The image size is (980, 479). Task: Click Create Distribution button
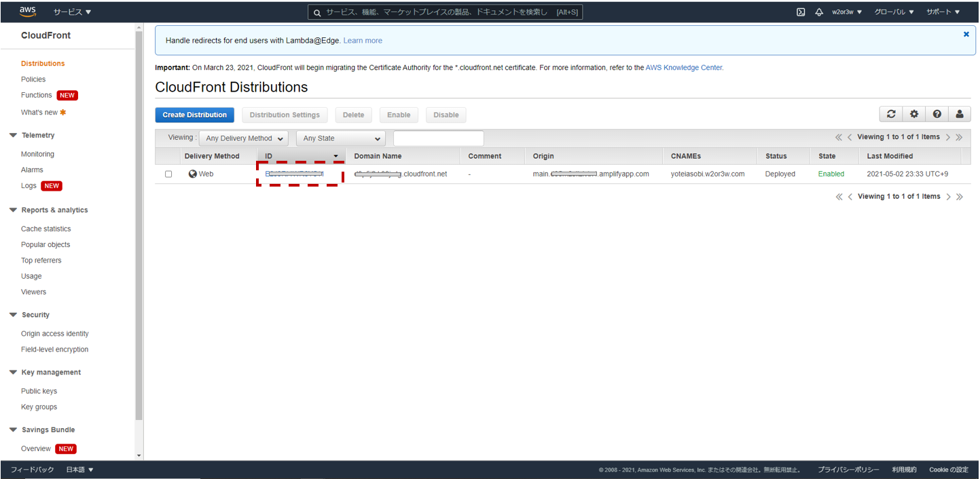pyautogui.click(x=195, y=115)
